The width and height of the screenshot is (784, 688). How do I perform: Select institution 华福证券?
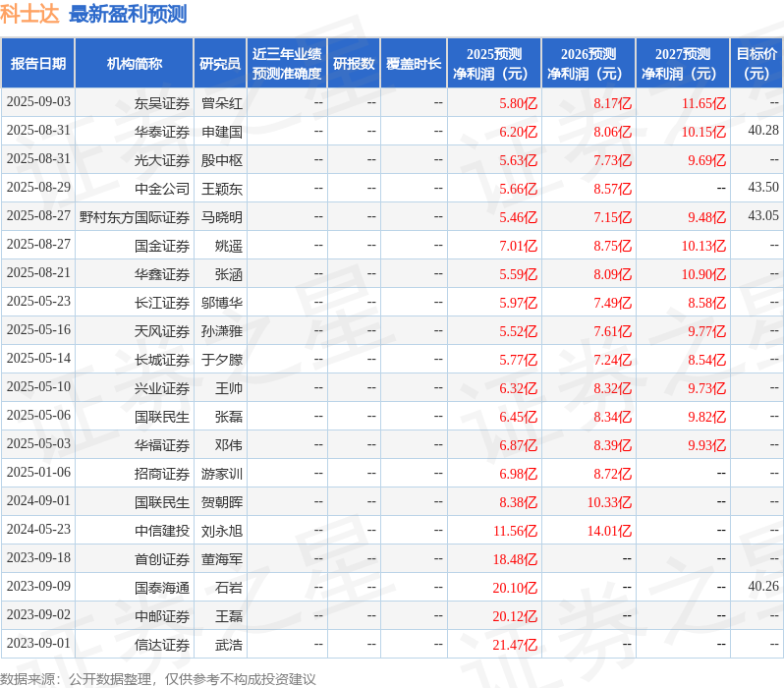coord(162,446)
